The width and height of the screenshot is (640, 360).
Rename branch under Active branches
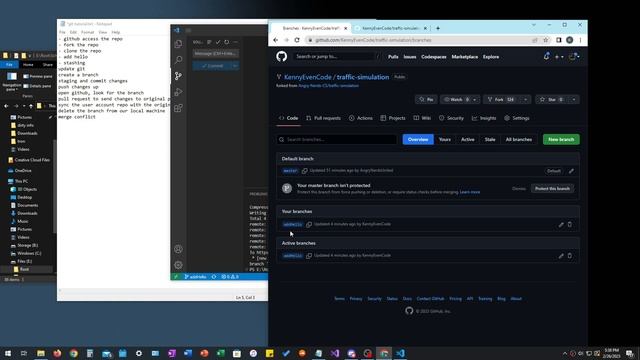[561, 256]
